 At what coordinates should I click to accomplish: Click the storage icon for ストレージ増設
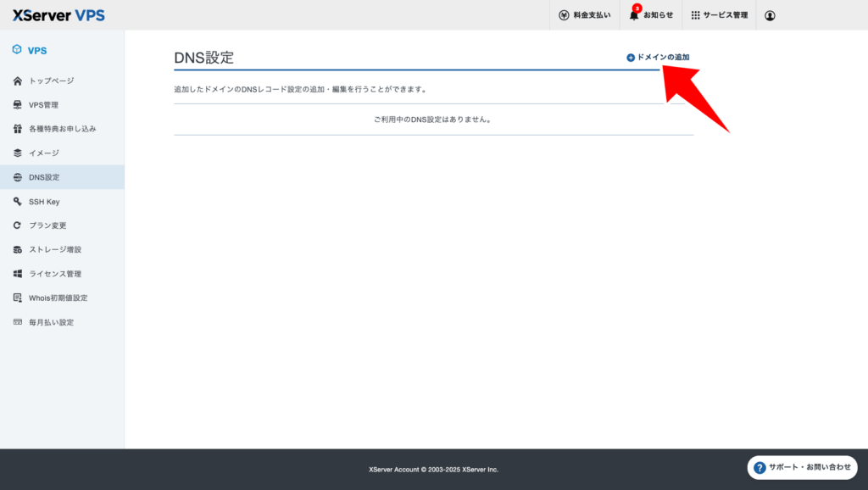pyautogui.click(x=18, y=250)
